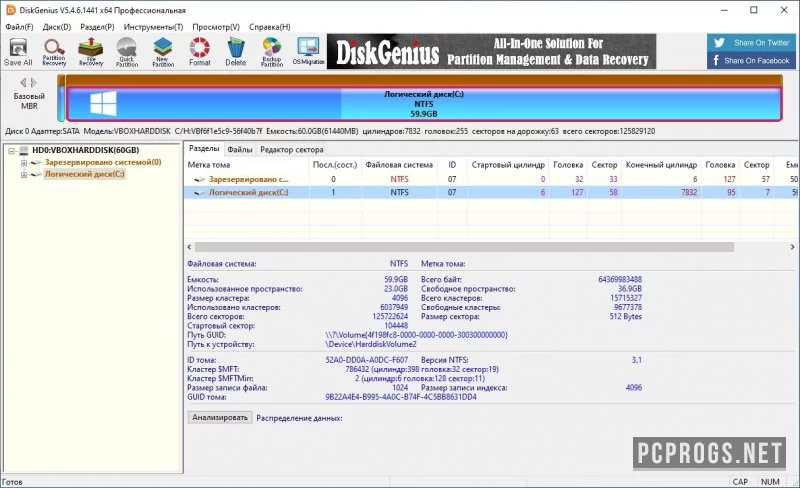This screenshot has height=488, width=800.
Task: Click the Анализировать button
Action: click(220, 418)
